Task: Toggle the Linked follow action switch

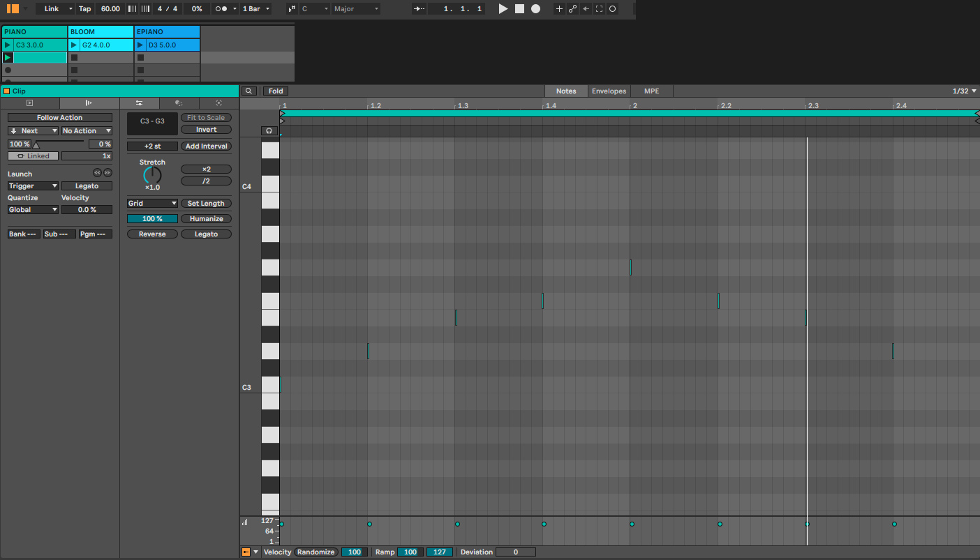Action: pyautogui.click(x=33, y=156)
